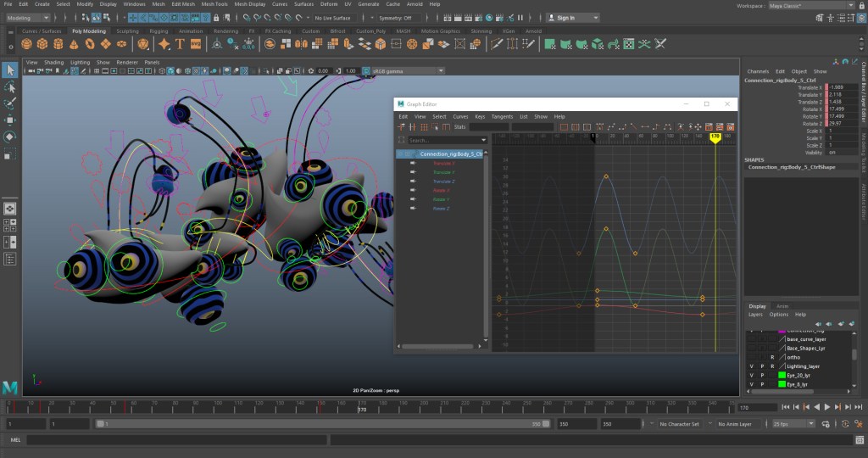This screenshot has height=458, width=868.
Task: Select the polygon sphere shelf icon
Action: point(26,44)
